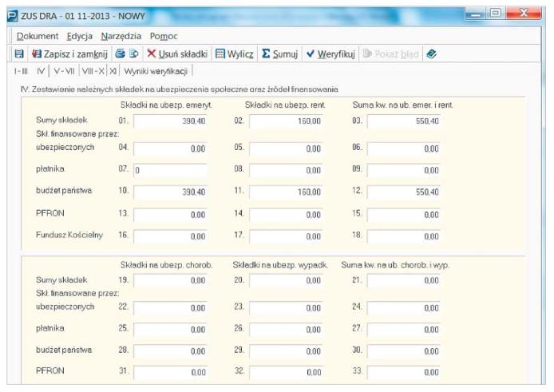Click the printer icon in toolbar
Screen dimensions: 554x392
point(119,54)
